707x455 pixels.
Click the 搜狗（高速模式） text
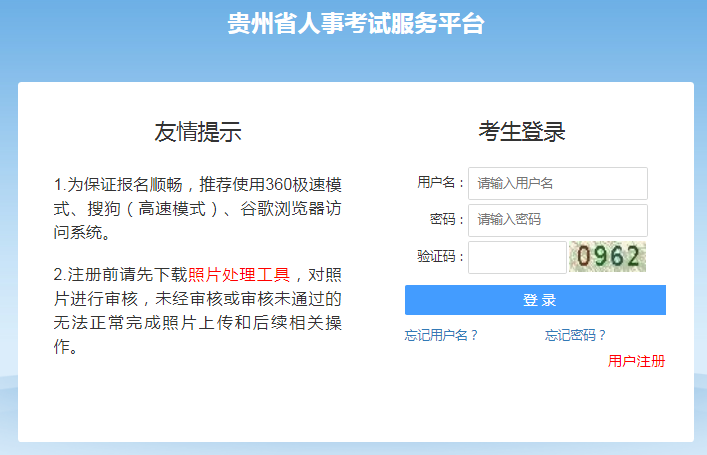pyautogui.click(x=152, y=209)
